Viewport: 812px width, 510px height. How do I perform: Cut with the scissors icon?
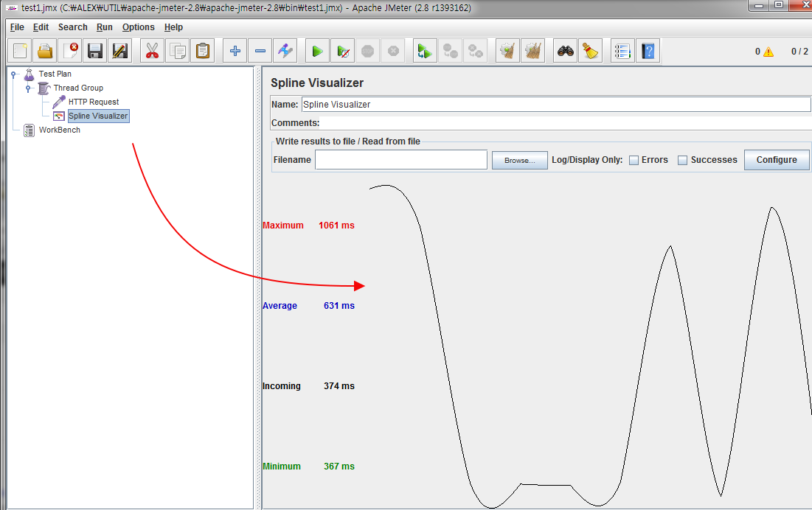click(152, 51)
